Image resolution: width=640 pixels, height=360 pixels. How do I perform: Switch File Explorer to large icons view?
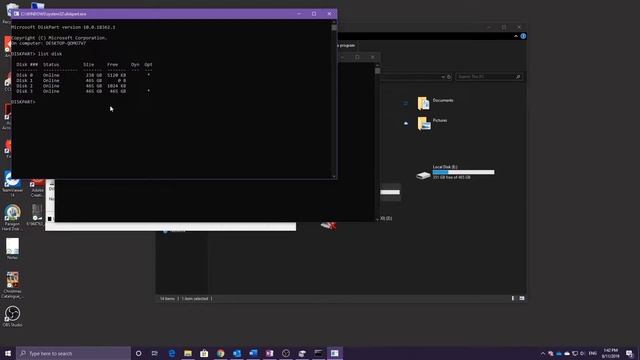(522, 298)
